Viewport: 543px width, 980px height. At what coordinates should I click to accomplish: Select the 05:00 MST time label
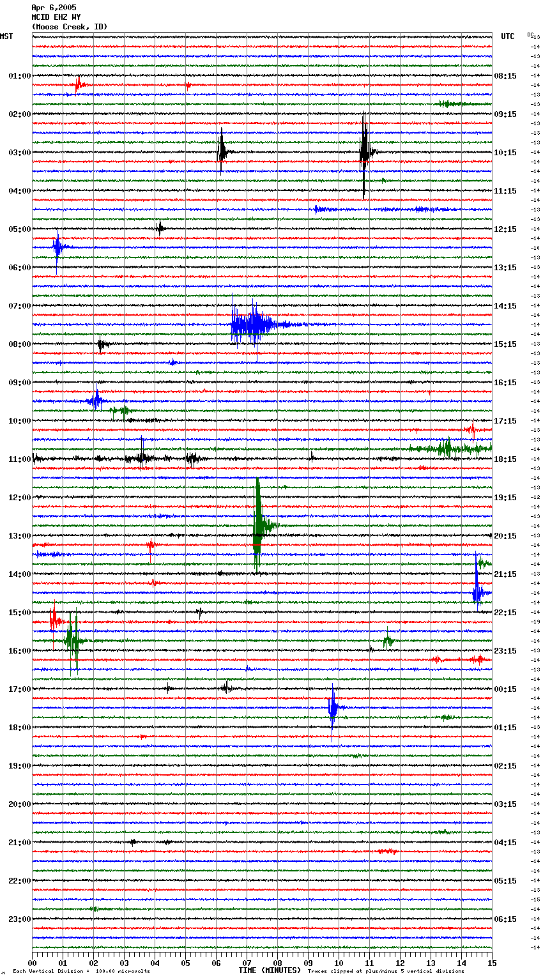19,229
